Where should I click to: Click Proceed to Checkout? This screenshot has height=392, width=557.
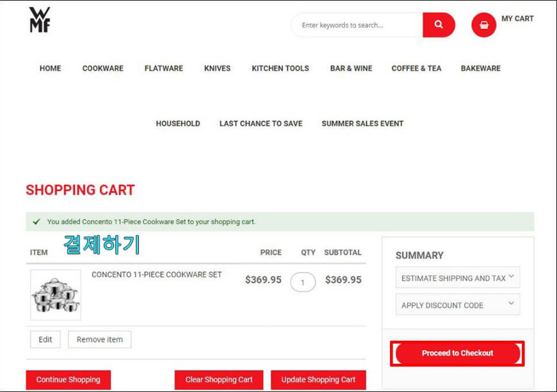pyautogui.click(x=458, y=354)
